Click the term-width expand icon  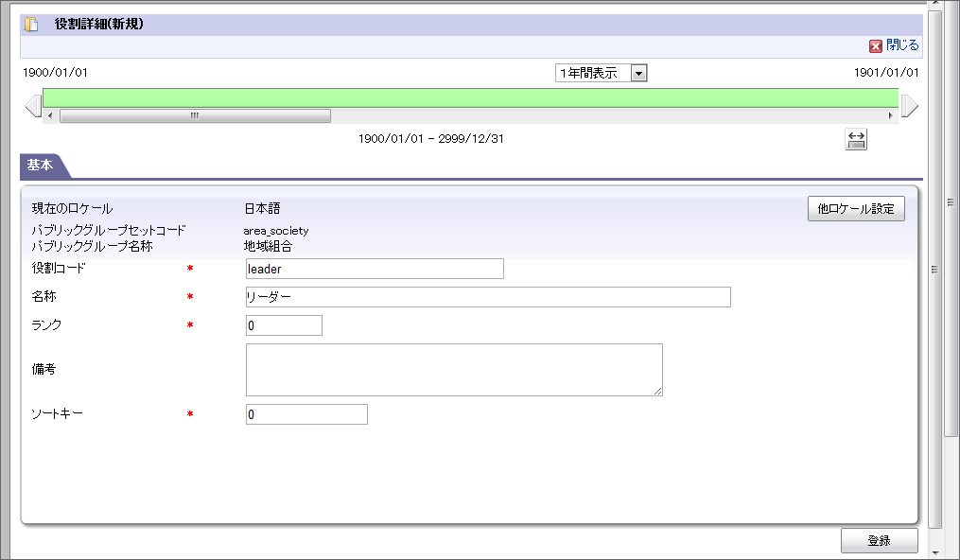[x=856, y=140]
